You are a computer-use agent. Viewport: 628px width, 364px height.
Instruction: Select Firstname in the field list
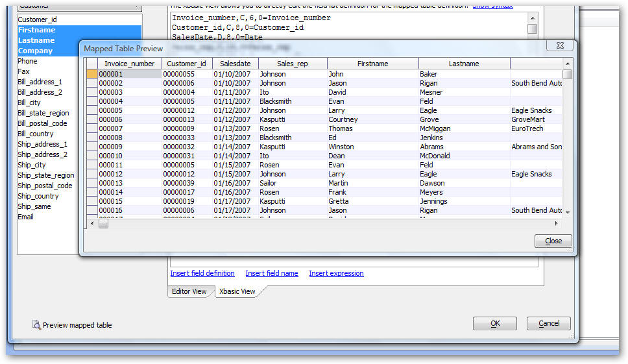(x=79, y=30)
